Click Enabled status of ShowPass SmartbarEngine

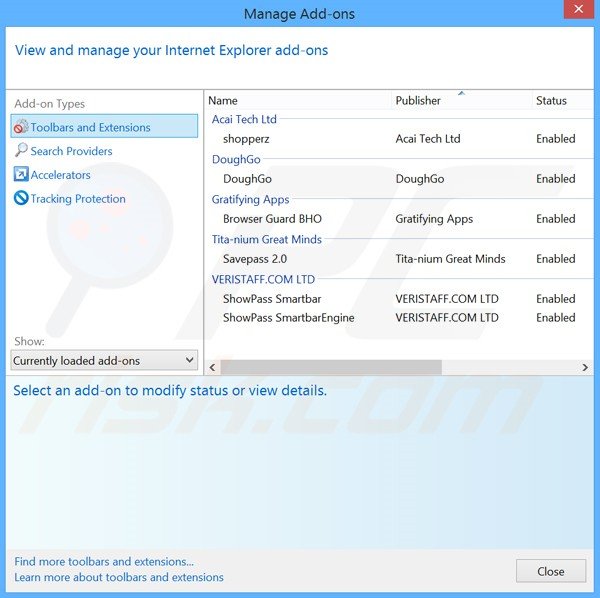coord(556,318)
